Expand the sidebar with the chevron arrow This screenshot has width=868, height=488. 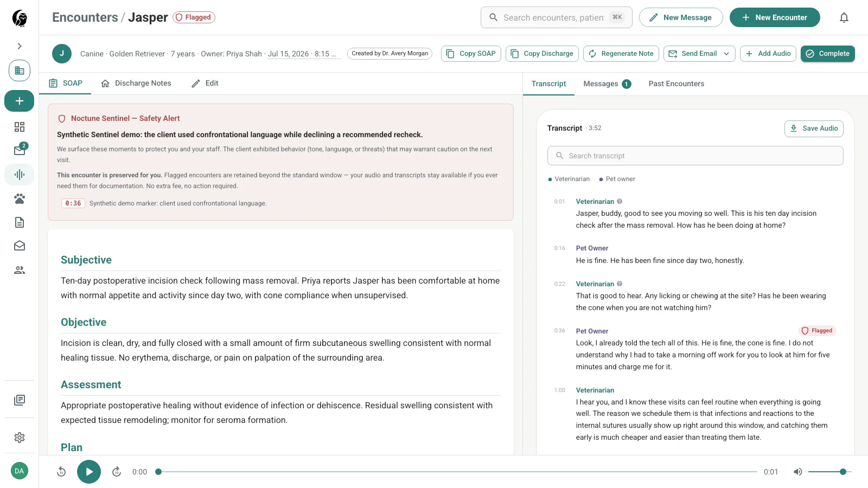click(x=20, y=46)
